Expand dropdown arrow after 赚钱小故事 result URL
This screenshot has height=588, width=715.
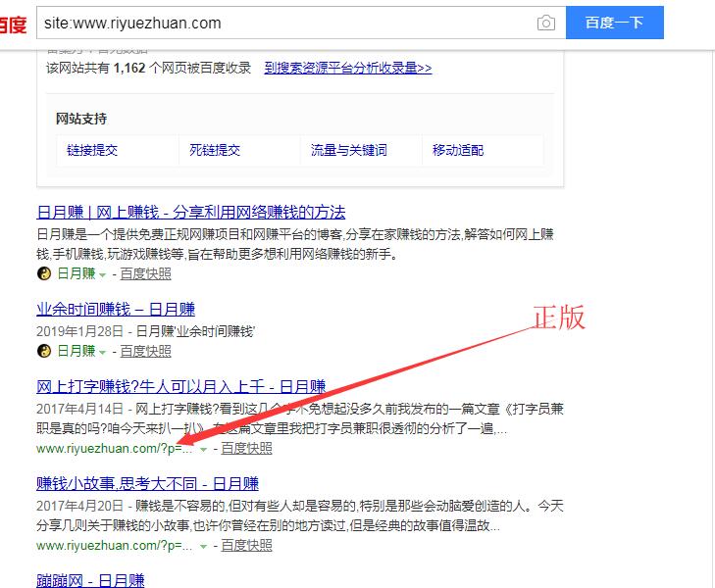(203, 546)
